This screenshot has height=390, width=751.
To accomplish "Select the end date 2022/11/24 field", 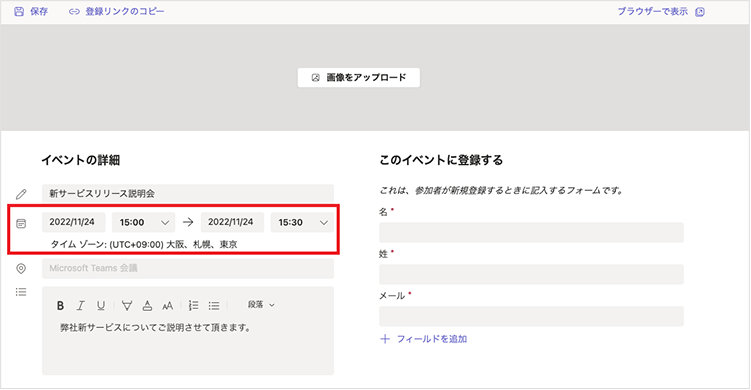I will 232,222.
